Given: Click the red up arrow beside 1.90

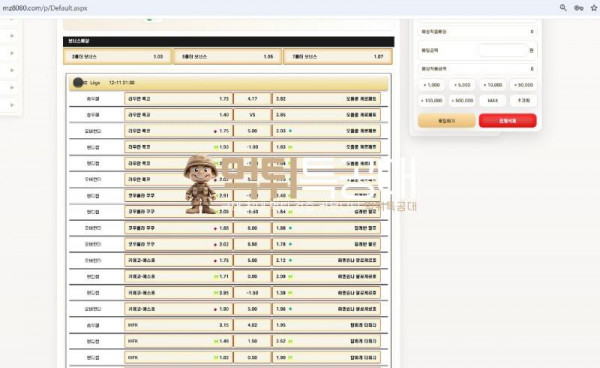Looking at the screenshot, I should coord(215,309).
